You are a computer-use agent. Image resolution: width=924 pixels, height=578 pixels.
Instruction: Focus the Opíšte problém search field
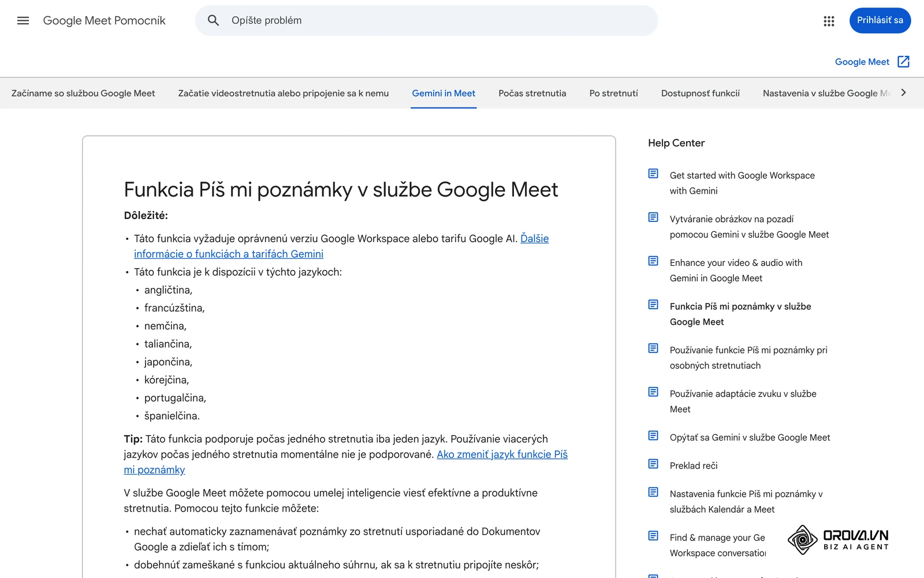(x=427, y=21)
